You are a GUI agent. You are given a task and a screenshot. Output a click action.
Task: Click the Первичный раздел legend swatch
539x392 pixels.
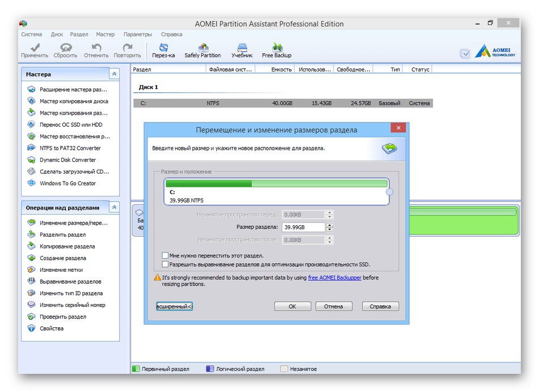136,369
